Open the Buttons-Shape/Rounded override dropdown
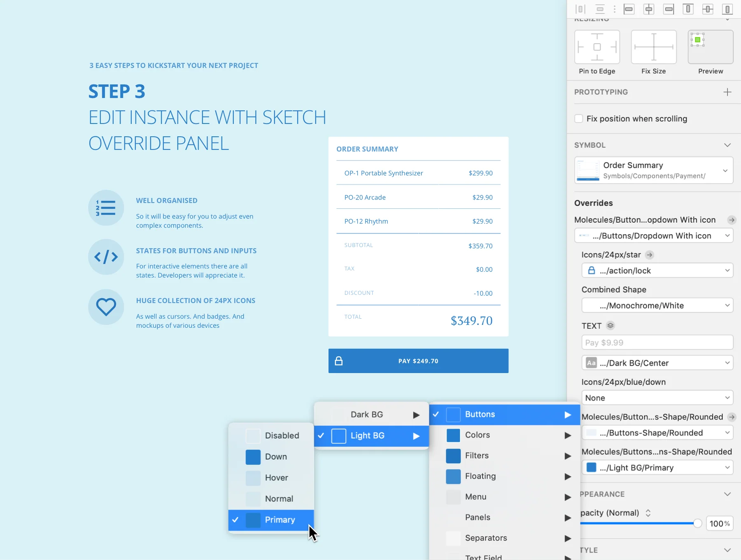This screenshot has height=560, width=741. click(x=657, y=433)
